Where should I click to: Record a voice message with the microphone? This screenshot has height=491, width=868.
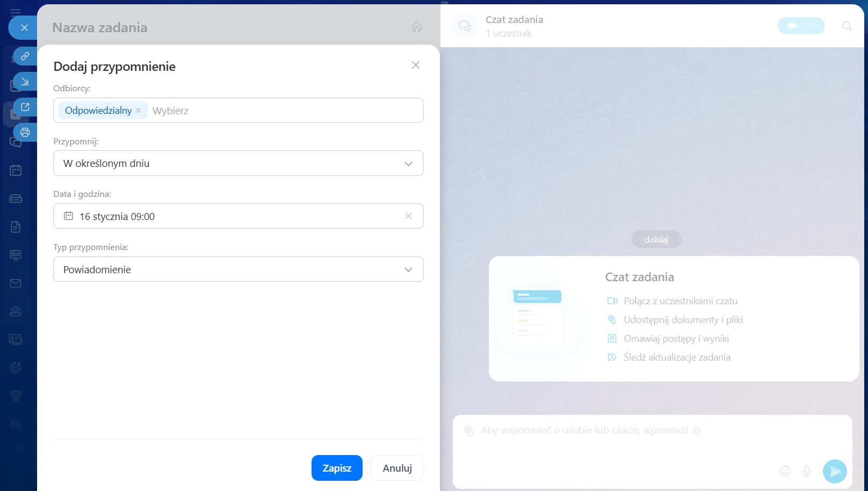tap(807, 471)
